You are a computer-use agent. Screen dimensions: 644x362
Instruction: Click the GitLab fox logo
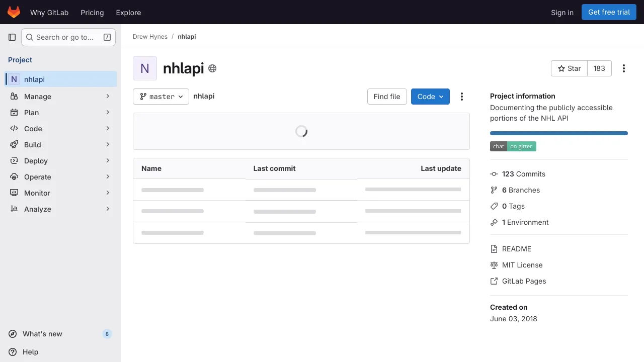(x=14, y=12)
